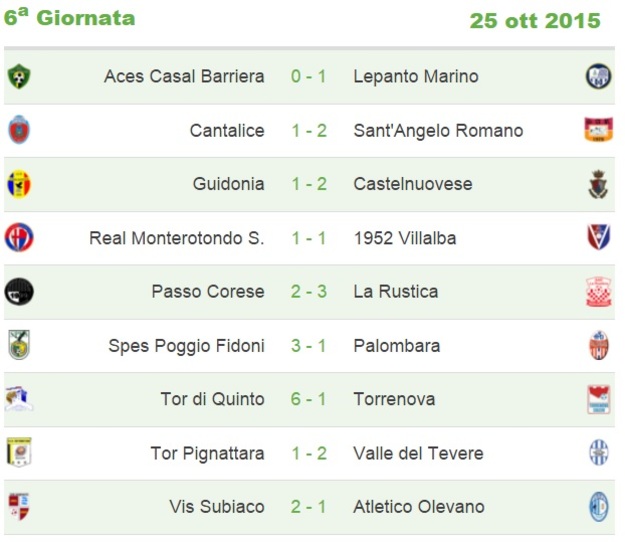Click the 6 - 1 match score
The height and width of the screenshot is (542, 625).
pos(309,399)
